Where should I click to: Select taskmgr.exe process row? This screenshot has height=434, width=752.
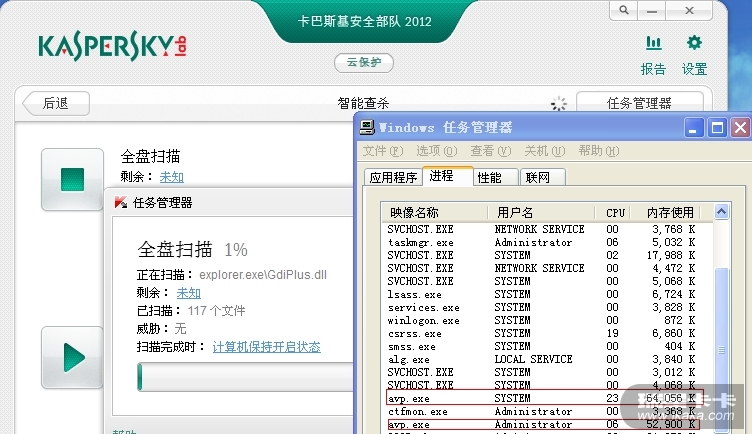pos(541,242)
